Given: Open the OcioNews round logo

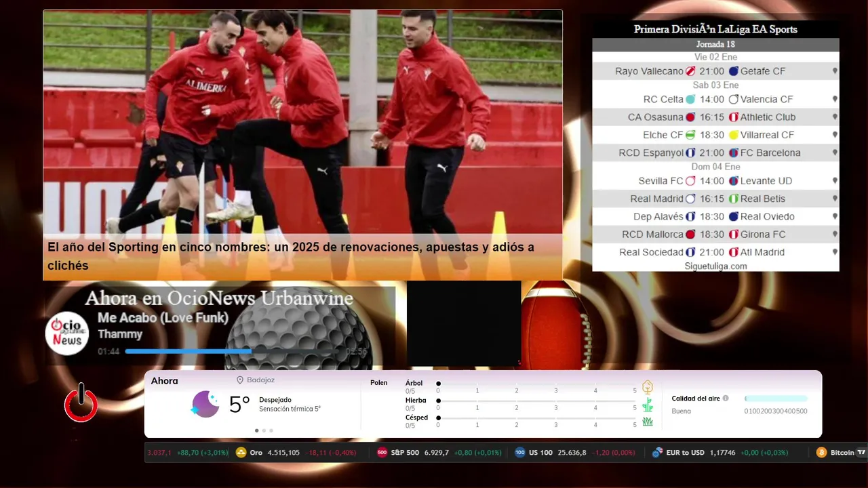Looking at the screenshot, I should 67,333.
